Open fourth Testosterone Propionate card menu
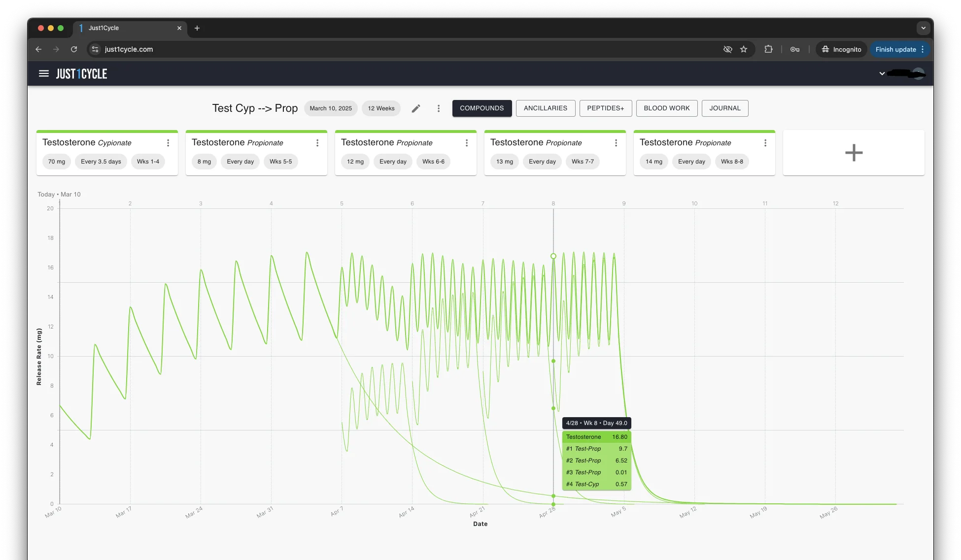 pyautogui.click(x=766, y=143)
